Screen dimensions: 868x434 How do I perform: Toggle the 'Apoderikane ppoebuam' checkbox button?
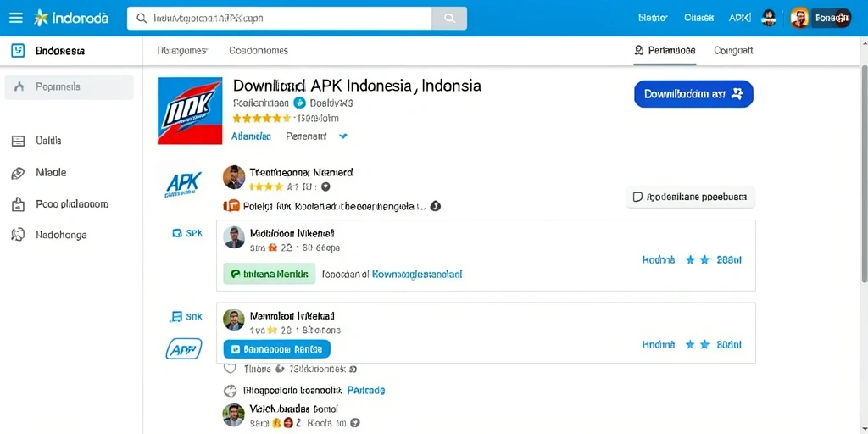[x=690, y=197]
